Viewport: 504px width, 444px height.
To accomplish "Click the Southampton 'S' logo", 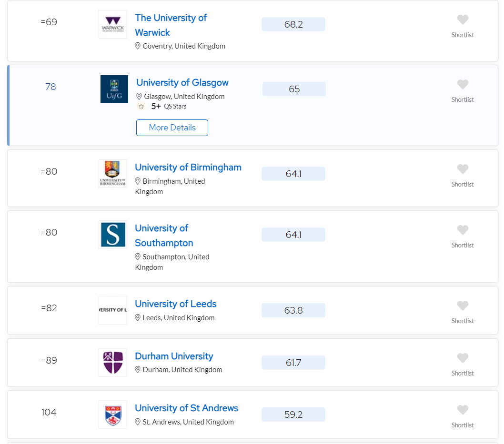I will click(113, 235).
